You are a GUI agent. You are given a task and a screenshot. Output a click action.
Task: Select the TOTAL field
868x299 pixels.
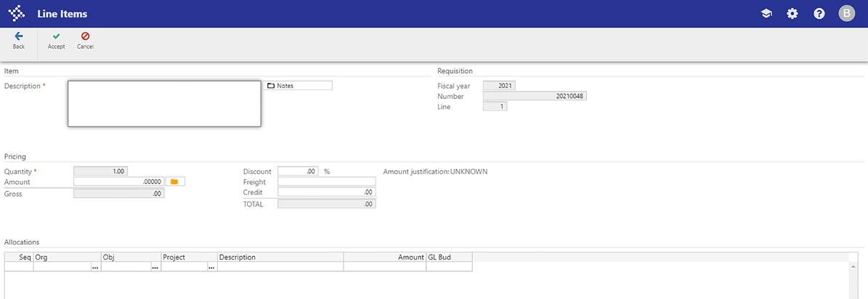(327, 204)
